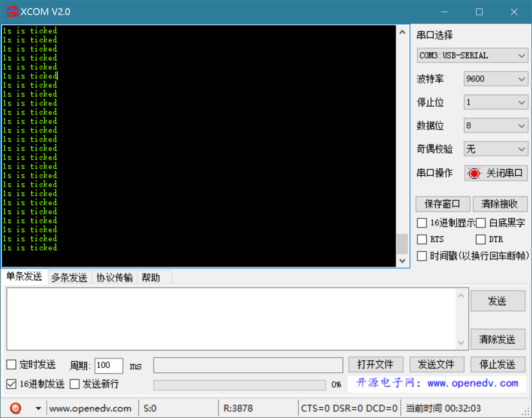Expand the dropdown beside the status indicator
Viewport: 532px width, 418px height.
(37, 408)
